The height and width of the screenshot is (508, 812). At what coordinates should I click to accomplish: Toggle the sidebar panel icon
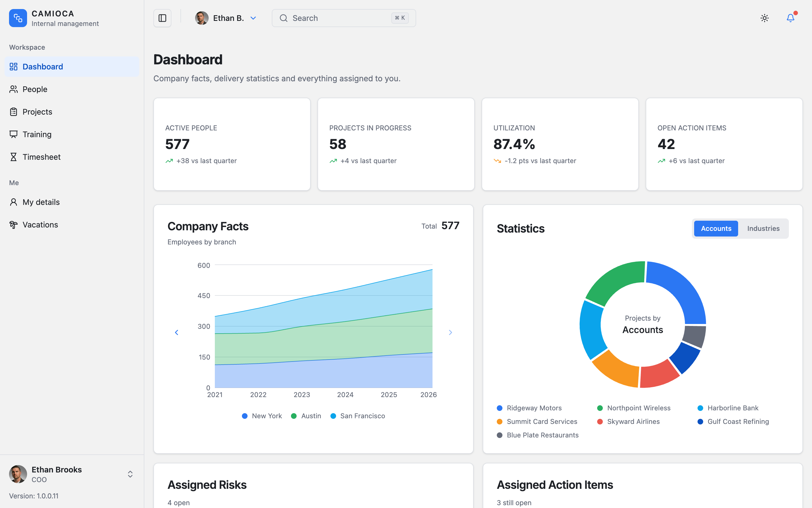[162, 18]
